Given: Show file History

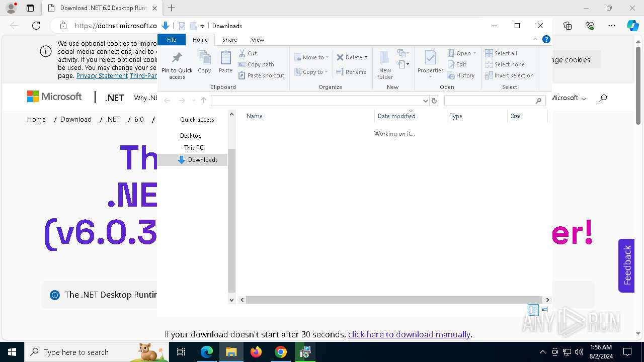Looking at the screenshot, I should coord(461,75).
